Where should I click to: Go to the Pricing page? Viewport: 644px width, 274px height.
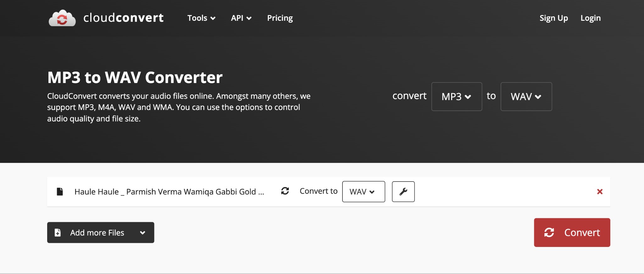pos(280,18)
